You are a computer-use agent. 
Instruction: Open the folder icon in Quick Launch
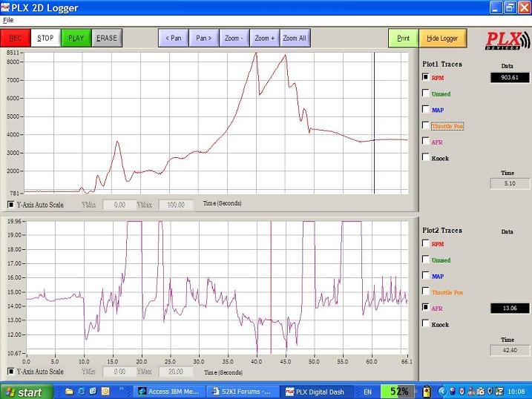point(69,392)
